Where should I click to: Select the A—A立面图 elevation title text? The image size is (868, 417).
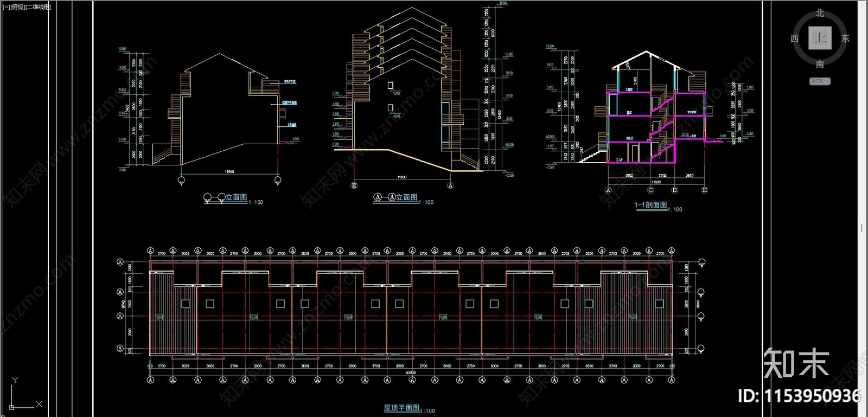point(395,197)
